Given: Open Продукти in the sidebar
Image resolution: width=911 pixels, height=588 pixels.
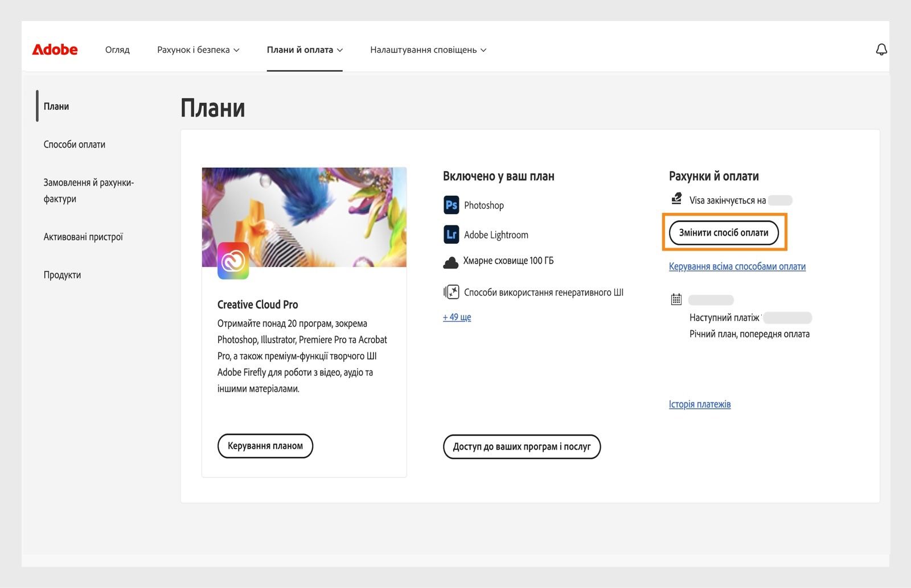Looking at the screenshot, I should (x=62, y=275).
